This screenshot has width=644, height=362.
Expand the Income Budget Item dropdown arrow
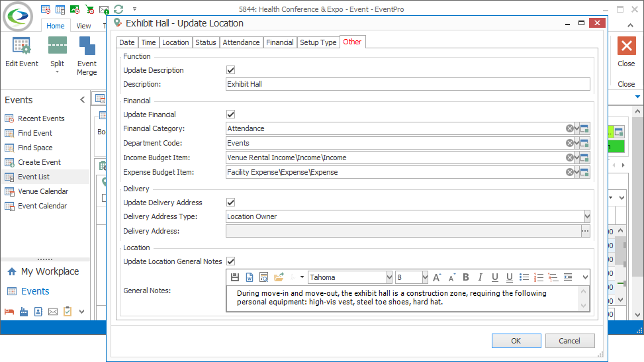pyautogui.click(x=576, y=158)
